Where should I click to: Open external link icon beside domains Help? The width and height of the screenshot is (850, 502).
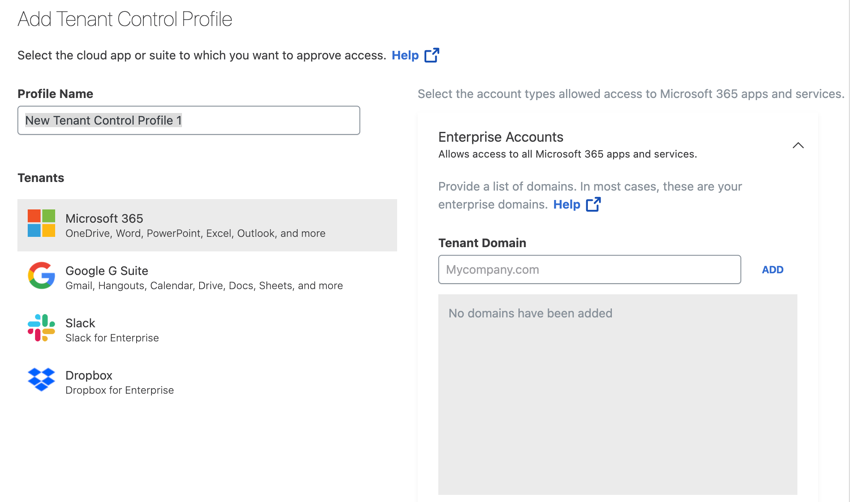[594, 204]
